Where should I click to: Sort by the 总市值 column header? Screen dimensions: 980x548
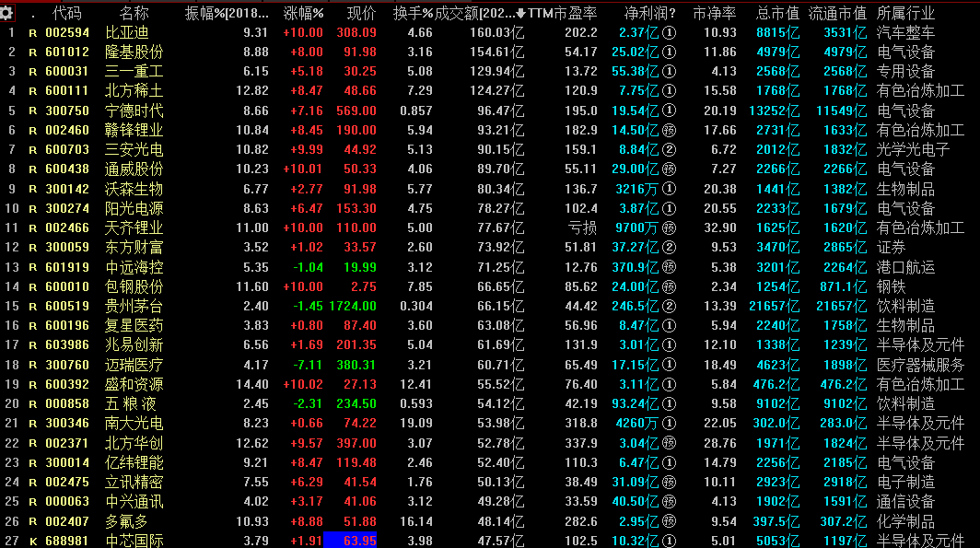coord(776,13)
